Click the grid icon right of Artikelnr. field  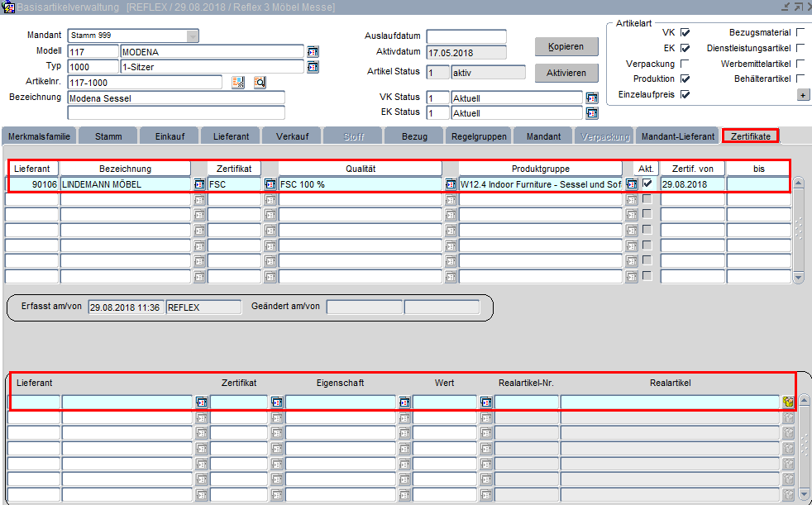point(238,83)
